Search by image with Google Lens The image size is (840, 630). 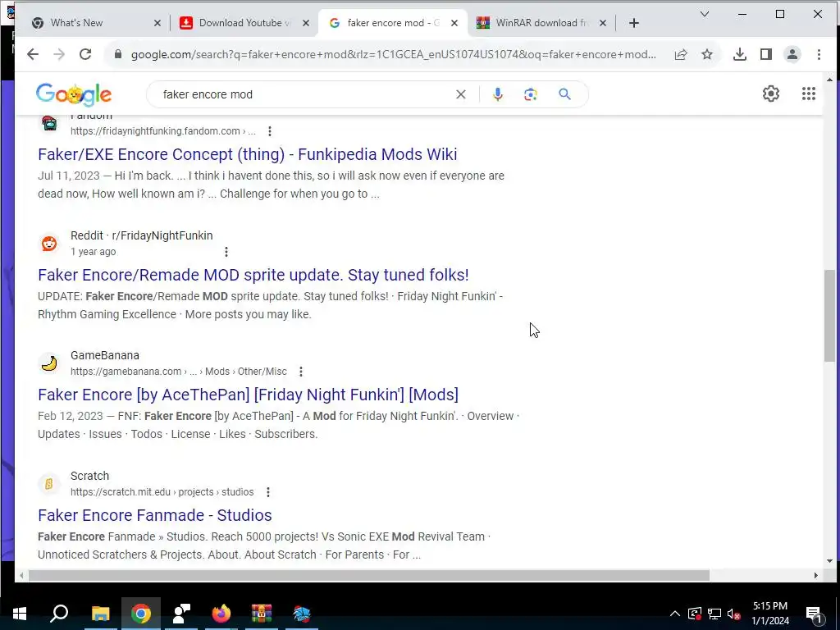point(531,94)
